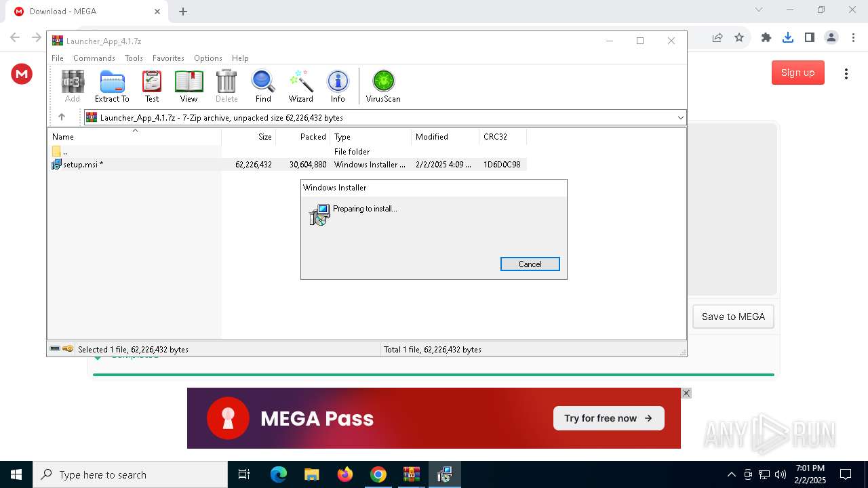Viewport: 868px width, 488px height.
Task: Open Chrome downloads icon
Action: point(788,38)
